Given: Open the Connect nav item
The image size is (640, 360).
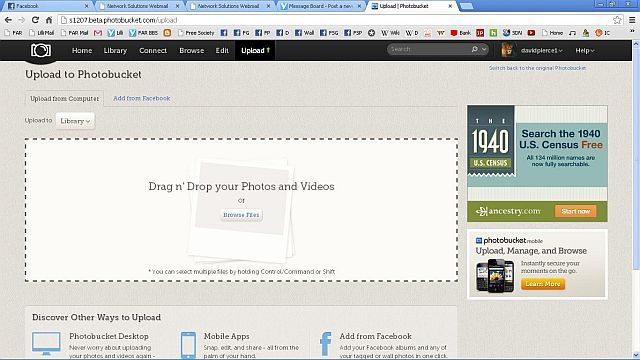Looking at the screenshot, I should point(153,51).
